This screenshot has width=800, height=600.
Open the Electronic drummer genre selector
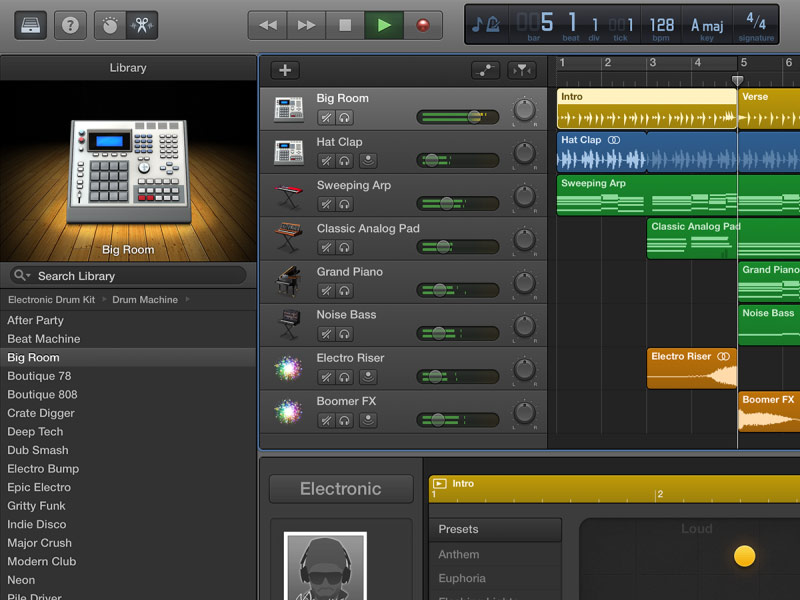(x=341, y=489)
